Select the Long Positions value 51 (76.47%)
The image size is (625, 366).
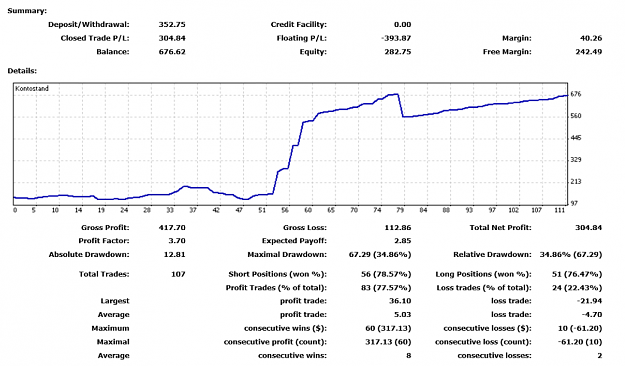click(x=577, y=274)
